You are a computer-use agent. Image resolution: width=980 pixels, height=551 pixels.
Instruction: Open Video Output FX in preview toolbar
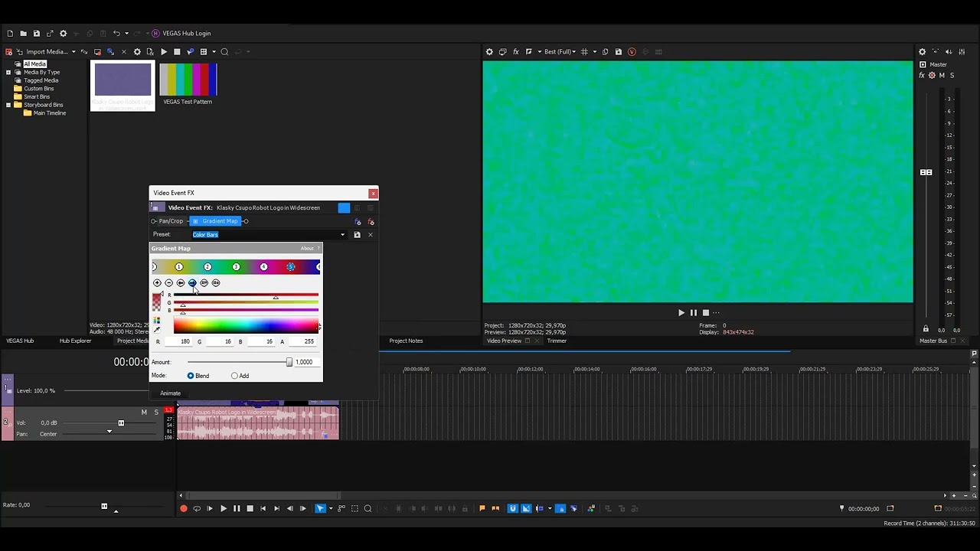coord(516,52)
